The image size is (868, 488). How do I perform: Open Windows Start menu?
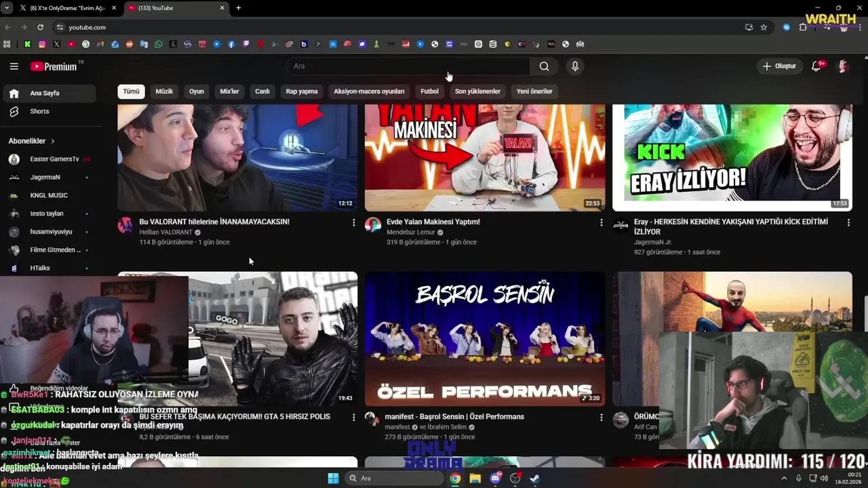tap(333, 479)
